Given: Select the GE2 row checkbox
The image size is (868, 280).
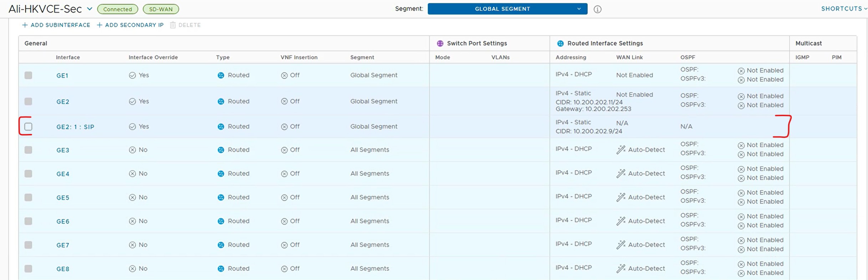Looking at the screenshot, I should pyautogui.click(x=28, y=102).
